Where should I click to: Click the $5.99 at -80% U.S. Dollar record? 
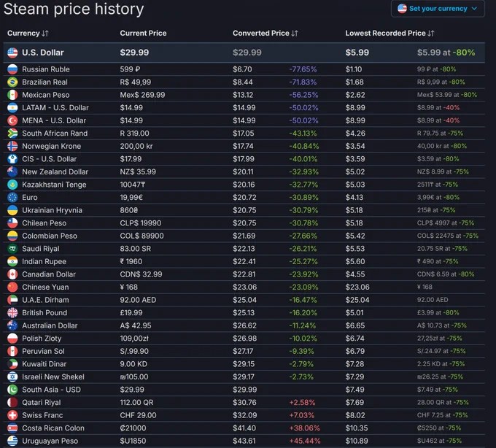tap(446, 53)
